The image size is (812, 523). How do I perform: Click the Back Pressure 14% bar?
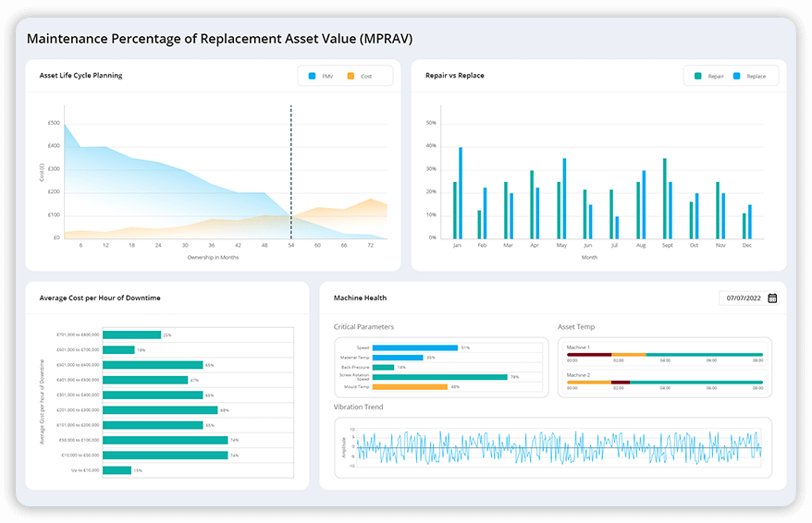[x=383, y=367]
